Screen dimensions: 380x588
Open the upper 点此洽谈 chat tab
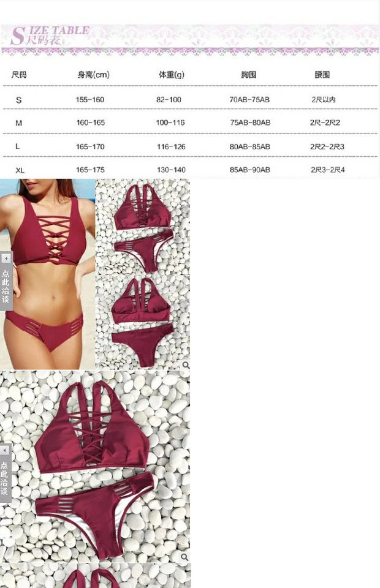click(6, 287)
